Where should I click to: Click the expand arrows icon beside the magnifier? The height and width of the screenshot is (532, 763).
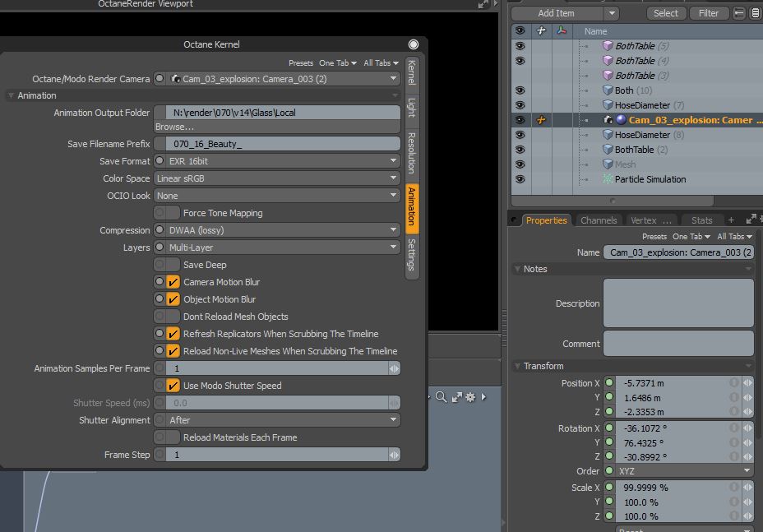click(x=456, y=397)
